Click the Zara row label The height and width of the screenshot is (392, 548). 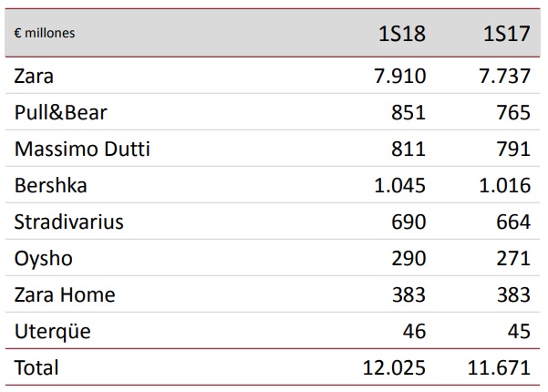[x=33, y=77]
